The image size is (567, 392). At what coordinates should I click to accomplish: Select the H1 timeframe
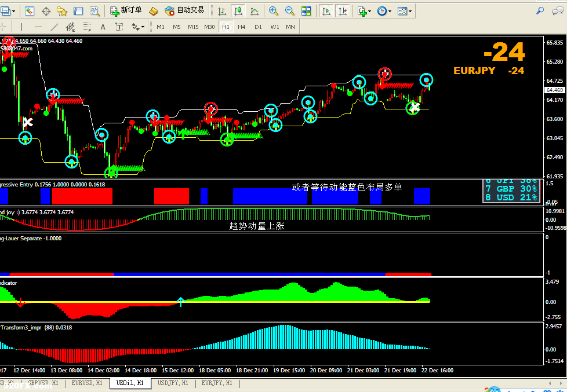pyautogui.click(x=226, y=27)
